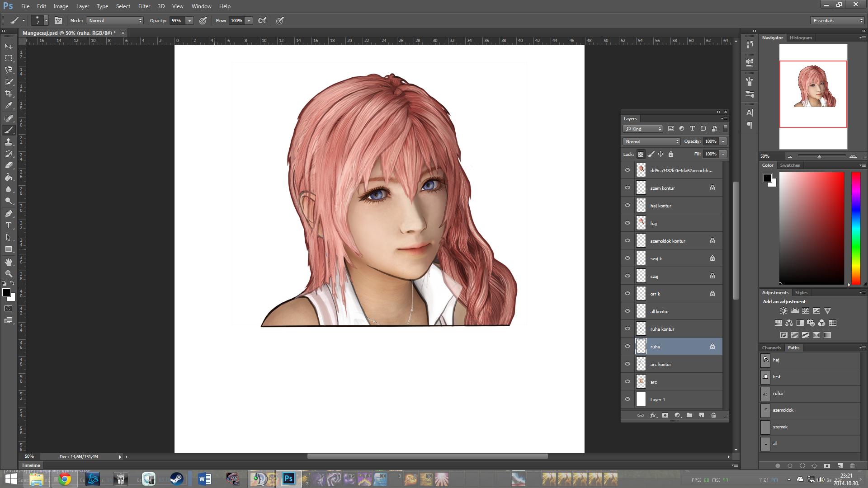The image size is (868, 488).
Task: Select the arc kontur layer
Action: click(x=672, y=364)
